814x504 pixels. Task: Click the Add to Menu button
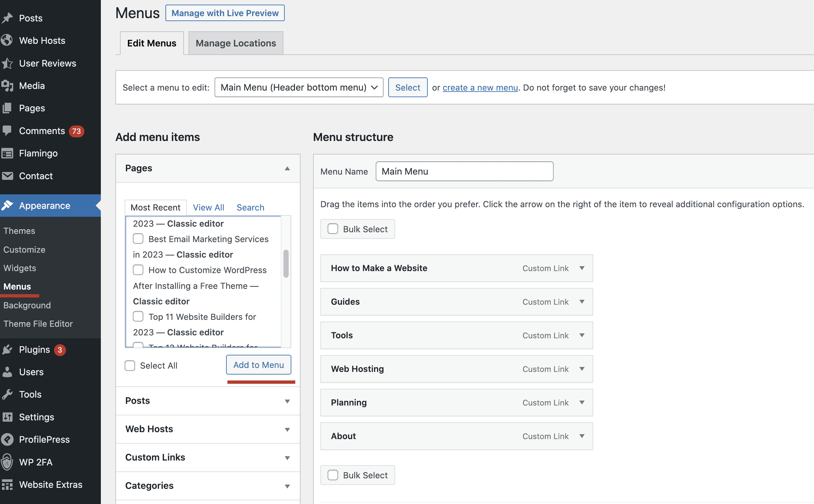[258, 365]
